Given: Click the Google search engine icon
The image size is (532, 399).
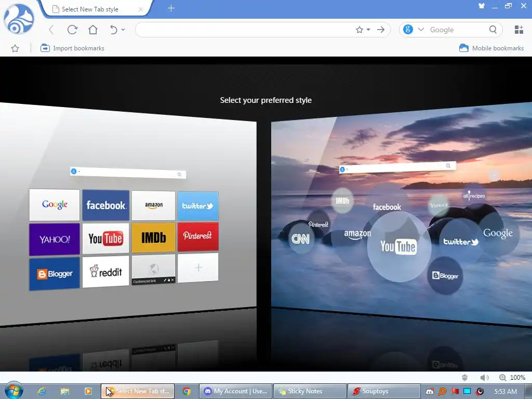Looking at the screenshot, I should coord(408,30).
